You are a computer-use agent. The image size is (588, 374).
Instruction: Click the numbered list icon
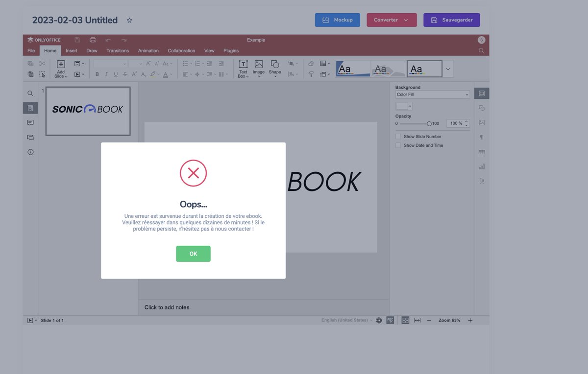pos(197,64)
